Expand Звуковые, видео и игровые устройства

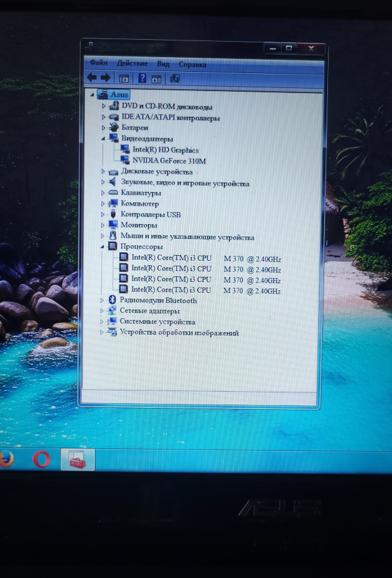click(103, 182)
